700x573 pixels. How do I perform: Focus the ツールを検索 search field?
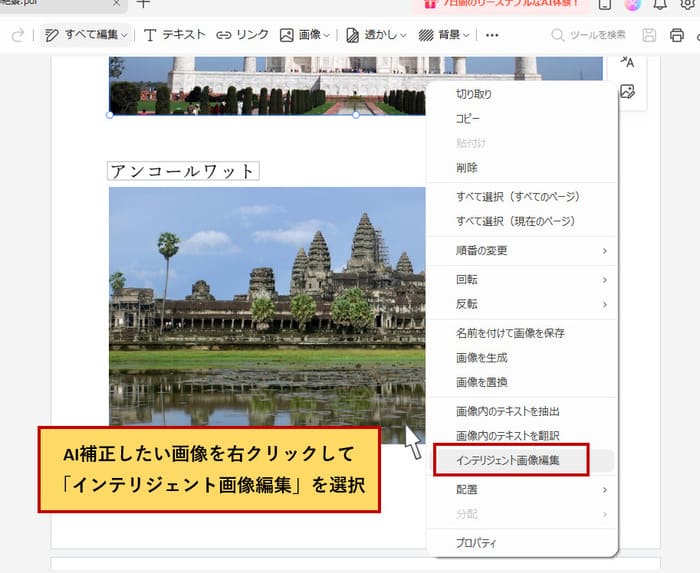[x=588, y=35]
